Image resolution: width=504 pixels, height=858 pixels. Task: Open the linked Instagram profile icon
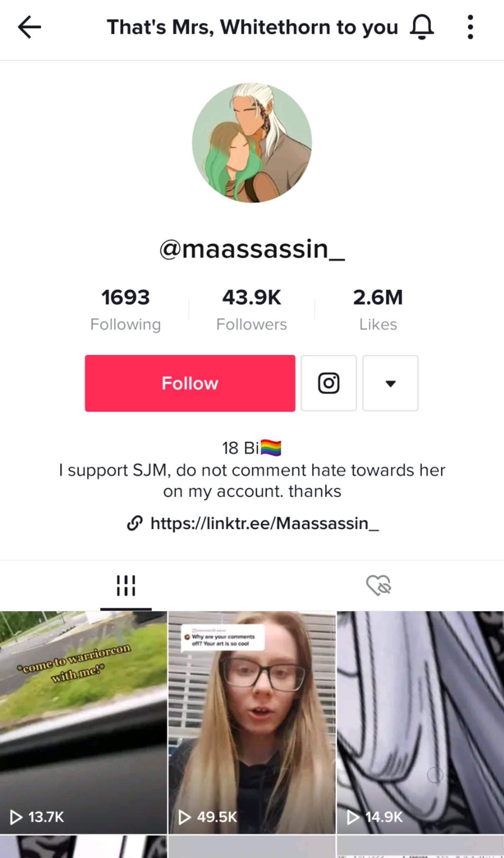pyautogui.click(x=329, y=383)
